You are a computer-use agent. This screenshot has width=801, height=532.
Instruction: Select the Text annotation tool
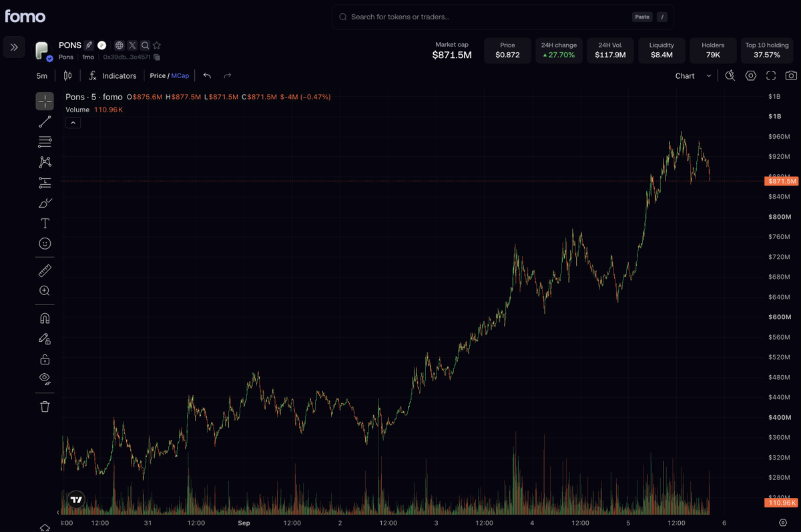pyautogui.click(x=45, y=223)
